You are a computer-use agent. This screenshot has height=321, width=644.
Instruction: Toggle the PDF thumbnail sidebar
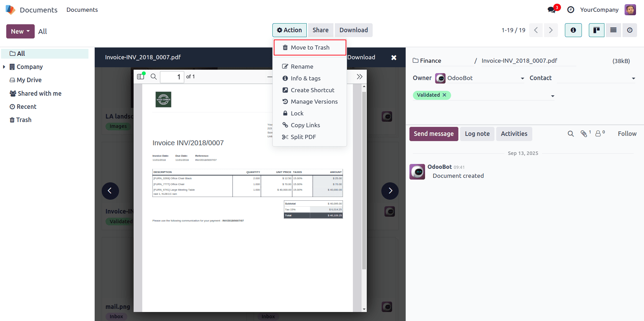141,76
